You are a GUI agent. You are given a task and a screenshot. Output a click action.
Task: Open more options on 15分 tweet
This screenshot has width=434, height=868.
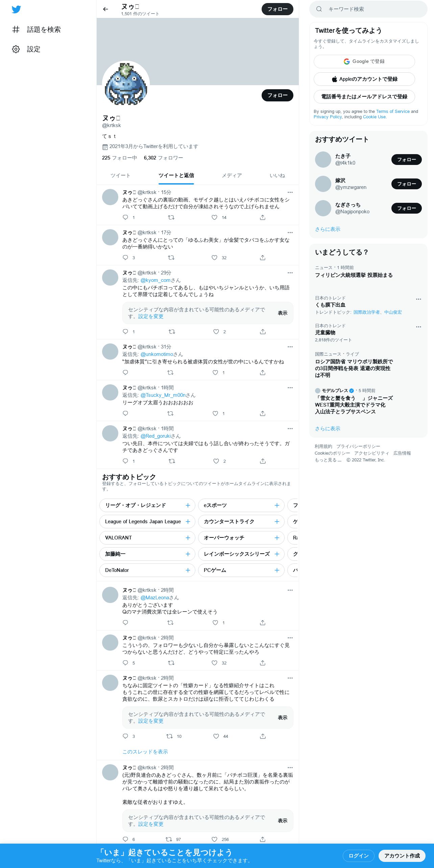click(290, 192)
